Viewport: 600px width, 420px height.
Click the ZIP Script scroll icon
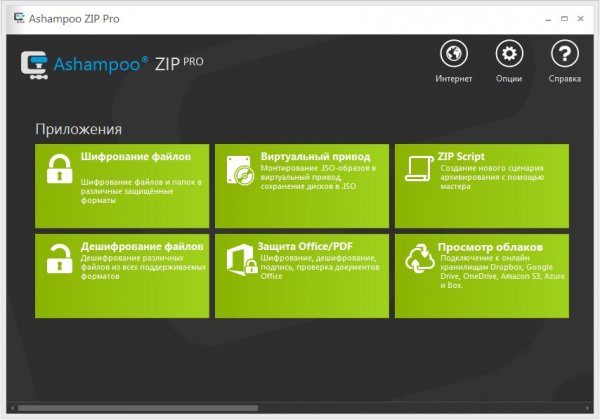tap(417, 170)
